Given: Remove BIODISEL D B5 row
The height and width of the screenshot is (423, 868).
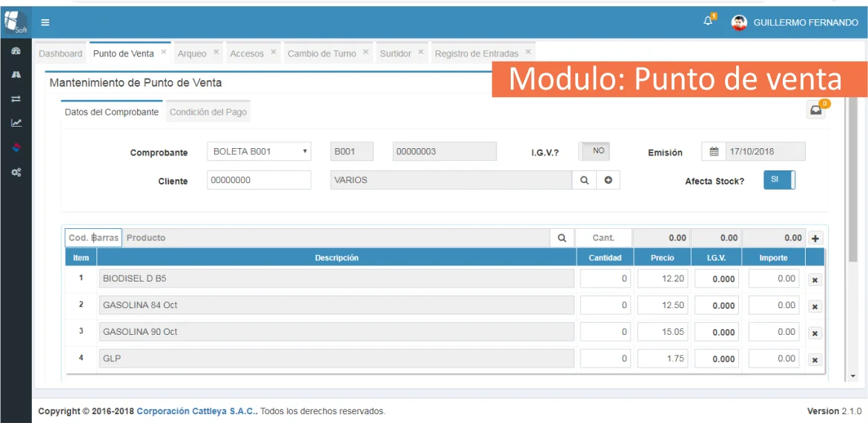Looking at the screenshot, I should (x=815, y=280).
